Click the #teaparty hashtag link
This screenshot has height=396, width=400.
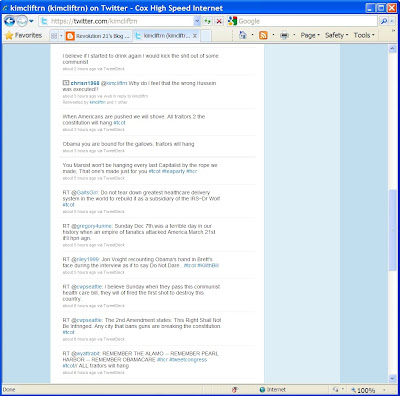pos(173,171)
